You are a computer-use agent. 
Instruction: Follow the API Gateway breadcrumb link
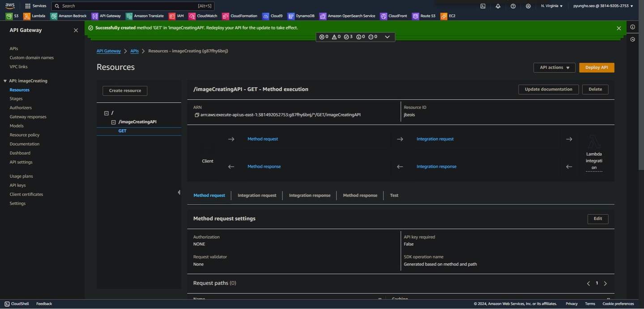109,51
